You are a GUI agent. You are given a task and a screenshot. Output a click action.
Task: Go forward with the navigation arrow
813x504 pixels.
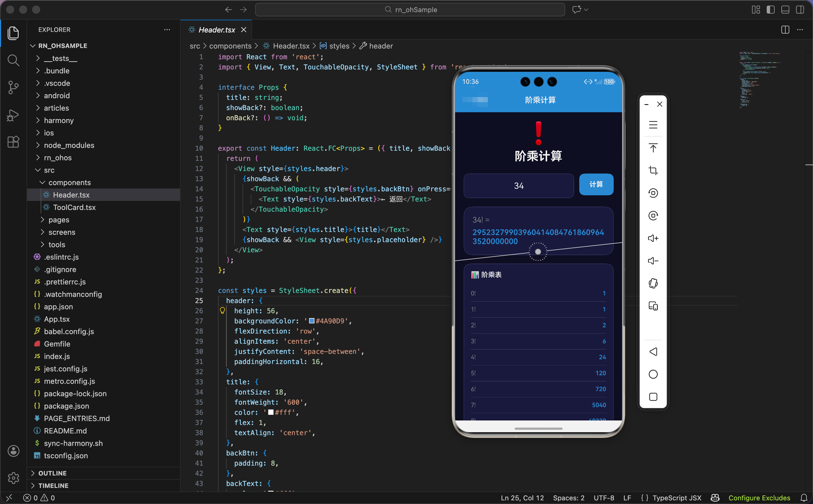pyautogui.click(x=243, y=10)
